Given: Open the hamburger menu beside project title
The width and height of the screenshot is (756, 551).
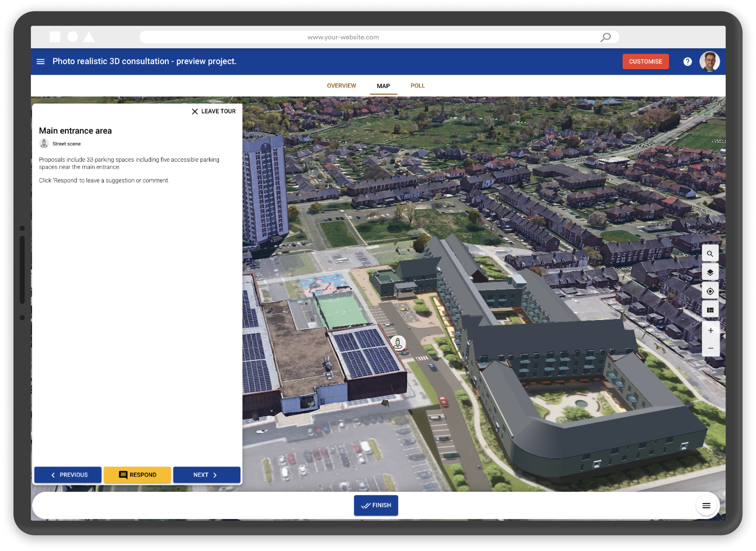Looking at the screenshot, I should click(41, 62).
